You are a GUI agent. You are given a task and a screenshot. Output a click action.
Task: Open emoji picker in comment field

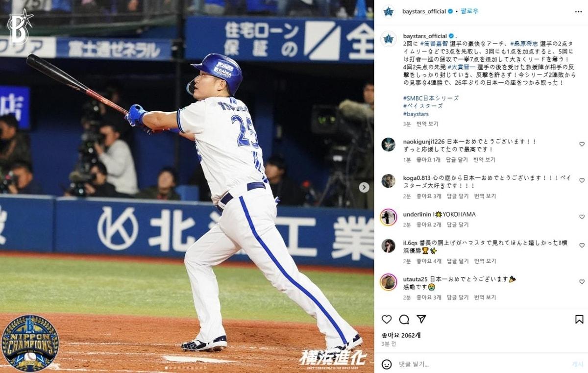(387, 364)
